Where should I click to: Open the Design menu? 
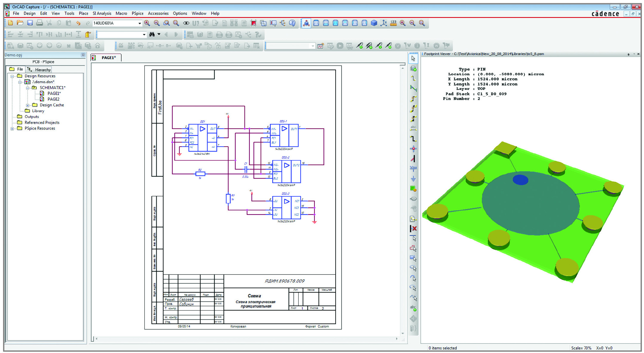pyautogui.click(x=29, y=13)
